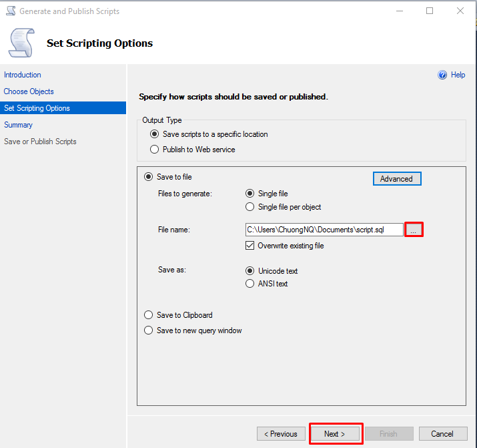Go to the Introduction step
This screenshot has width=477, height=448.
[22, 75]
